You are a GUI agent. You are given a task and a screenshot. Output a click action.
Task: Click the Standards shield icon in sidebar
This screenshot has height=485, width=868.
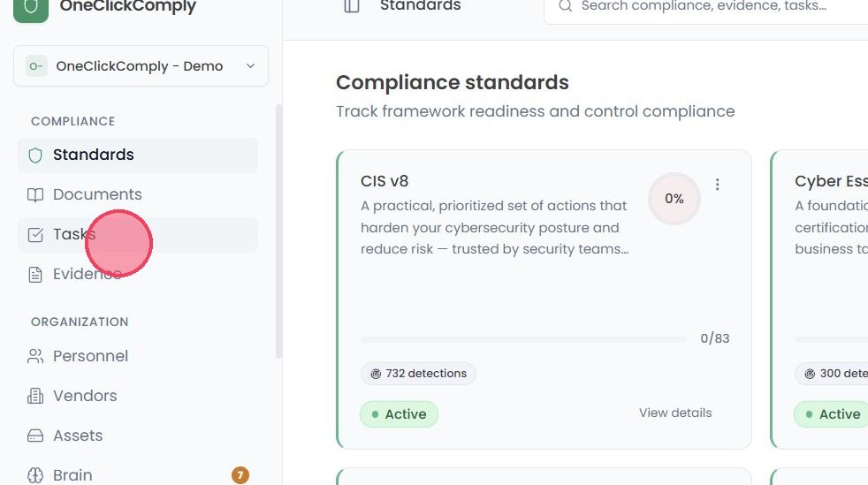coord(35,155)
